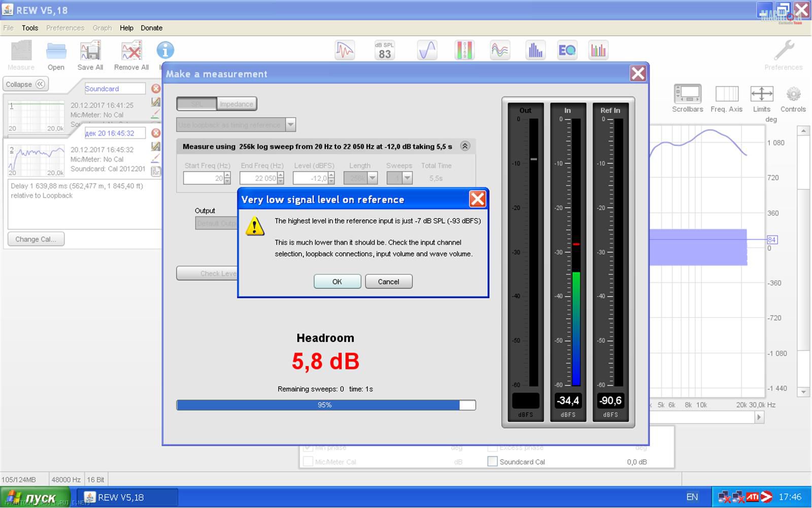Image resolution: width=812 pixels, height=508 pixels.
Task: Click the Freq. Axis icon
Action: point(727,93)
